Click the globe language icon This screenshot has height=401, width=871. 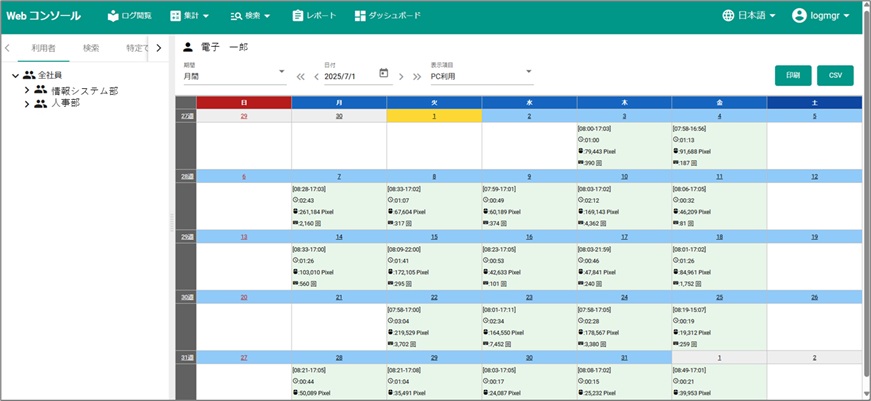(728, 16)
